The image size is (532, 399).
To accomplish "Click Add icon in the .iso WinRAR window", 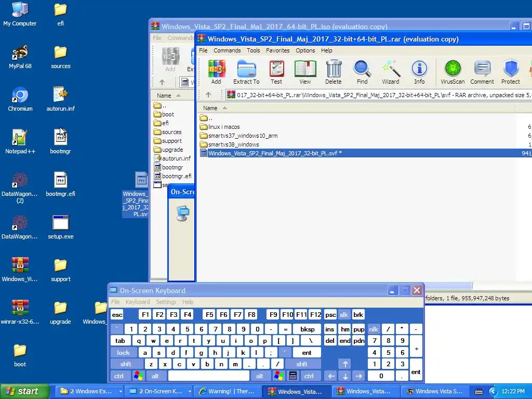I will [x=170, y=60].
